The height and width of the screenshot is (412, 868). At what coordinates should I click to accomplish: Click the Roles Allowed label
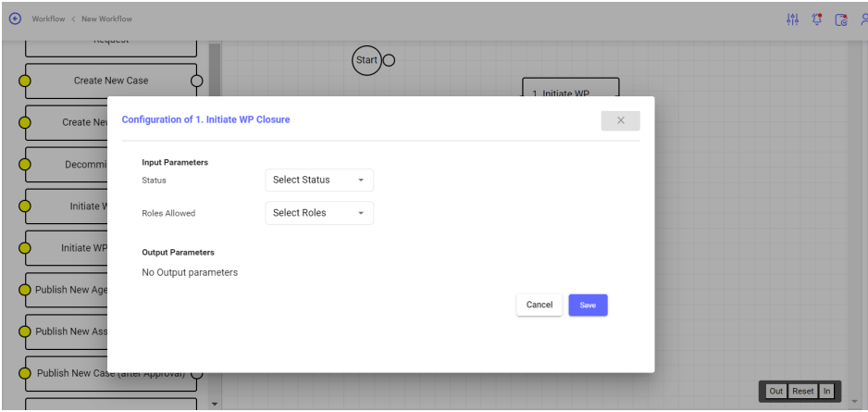coord(168,213)
